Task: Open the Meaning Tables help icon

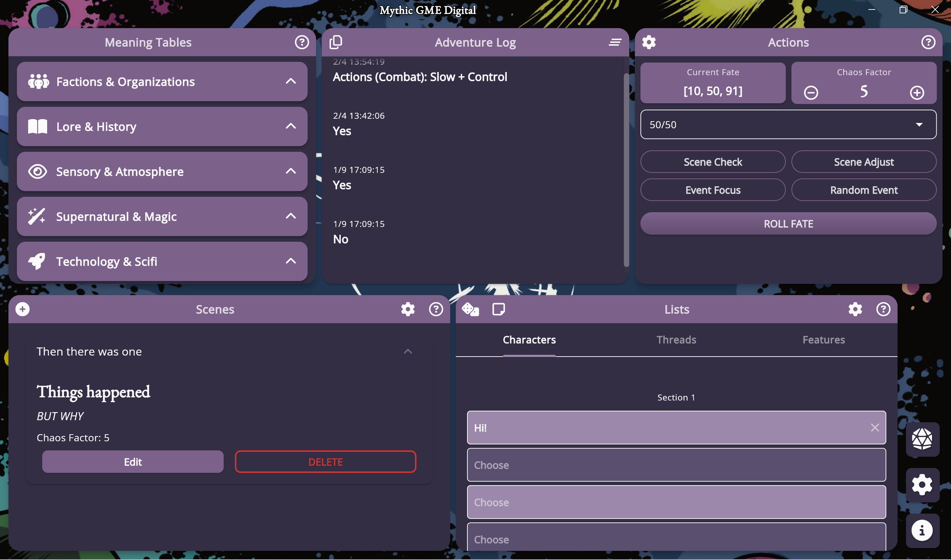Action: pos(301,42)
